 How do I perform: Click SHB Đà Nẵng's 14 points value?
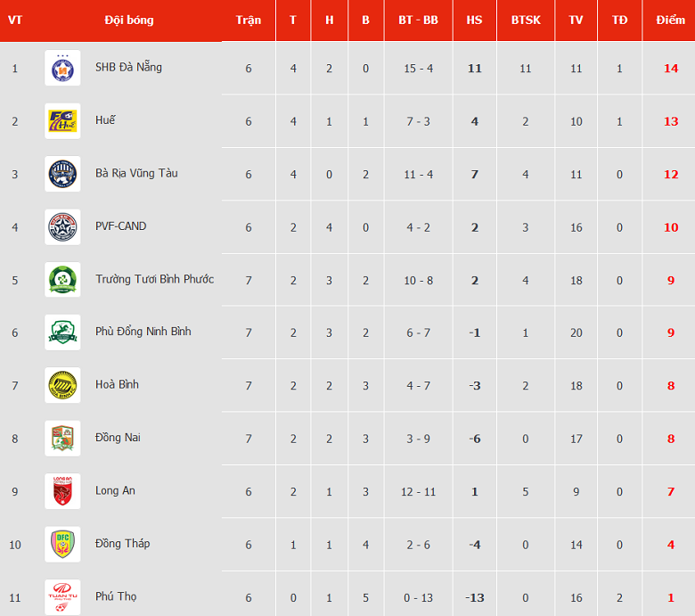671,69
